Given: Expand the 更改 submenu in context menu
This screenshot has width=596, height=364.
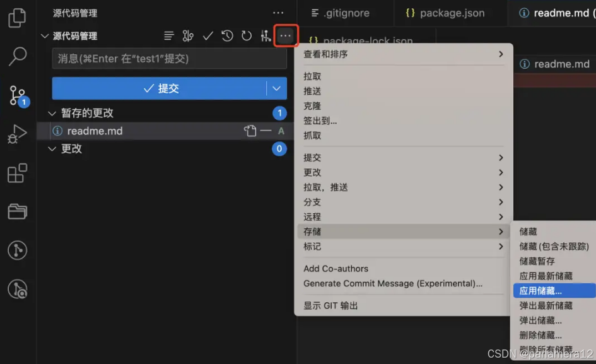Looking at the screenshot, I should tap(403, 173).
